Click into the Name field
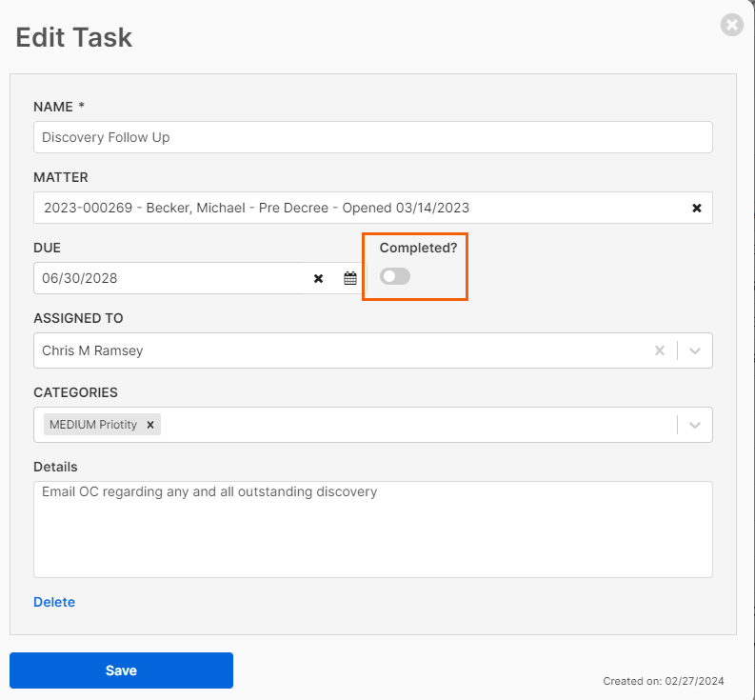The width and height of the screenshot is (755, 700). pyautogui.click(x=372, y=137)
